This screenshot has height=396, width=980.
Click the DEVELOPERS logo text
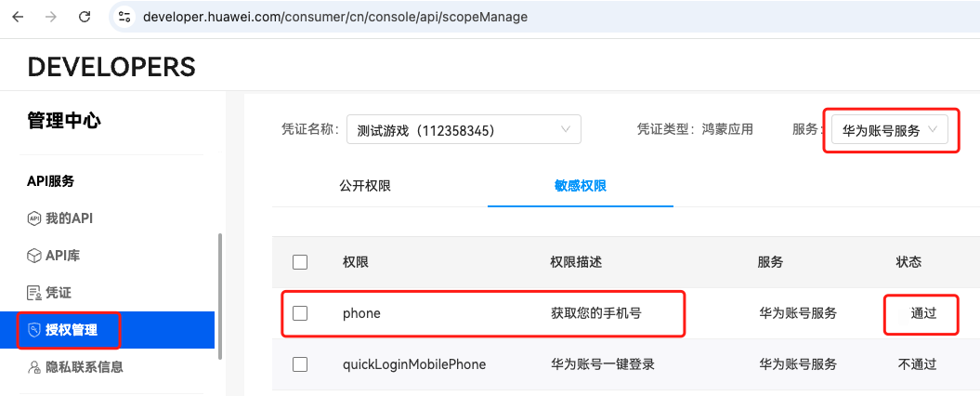111,66
